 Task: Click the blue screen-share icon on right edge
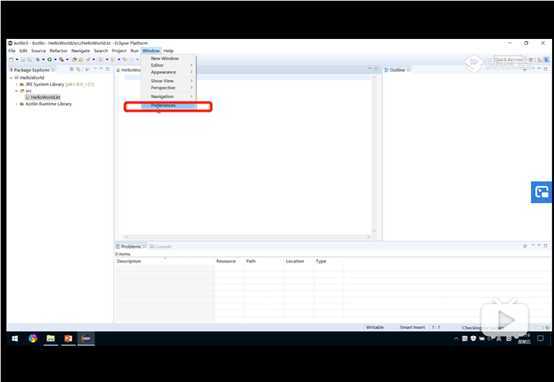point(541,192)
